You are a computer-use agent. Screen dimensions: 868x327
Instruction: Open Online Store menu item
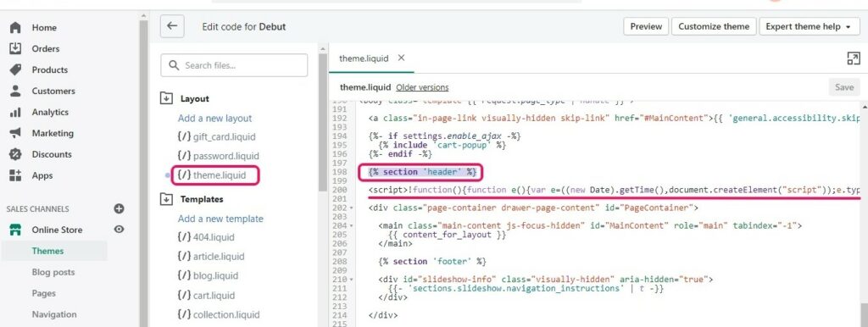[57, 230]
